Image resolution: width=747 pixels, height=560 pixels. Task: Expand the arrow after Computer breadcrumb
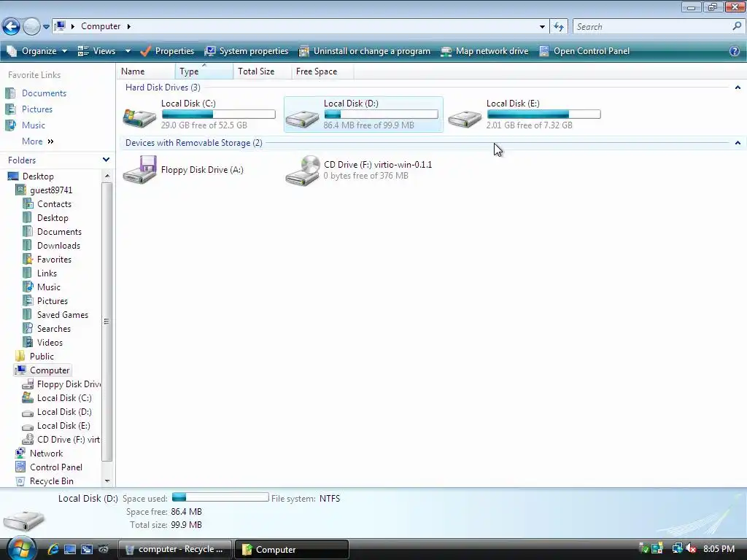[x=129, y=26]
